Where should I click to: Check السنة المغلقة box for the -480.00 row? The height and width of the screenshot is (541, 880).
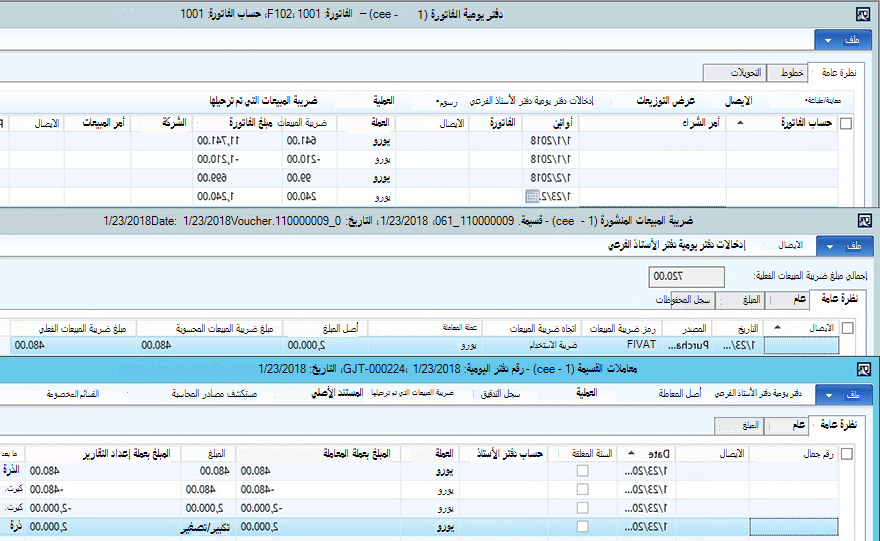(583, 489)
